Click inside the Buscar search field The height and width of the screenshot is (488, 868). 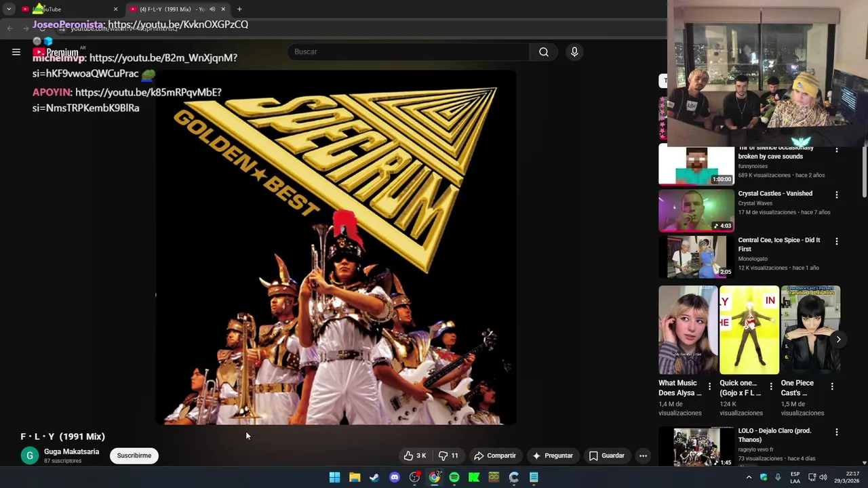point(409,52)
